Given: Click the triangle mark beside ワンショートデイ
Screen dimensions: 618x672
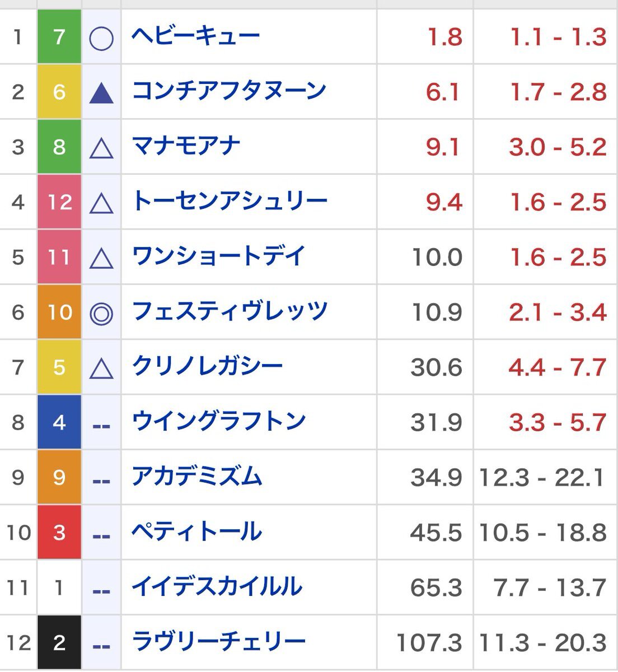Looking at the screenshot, I should point(101,259).
